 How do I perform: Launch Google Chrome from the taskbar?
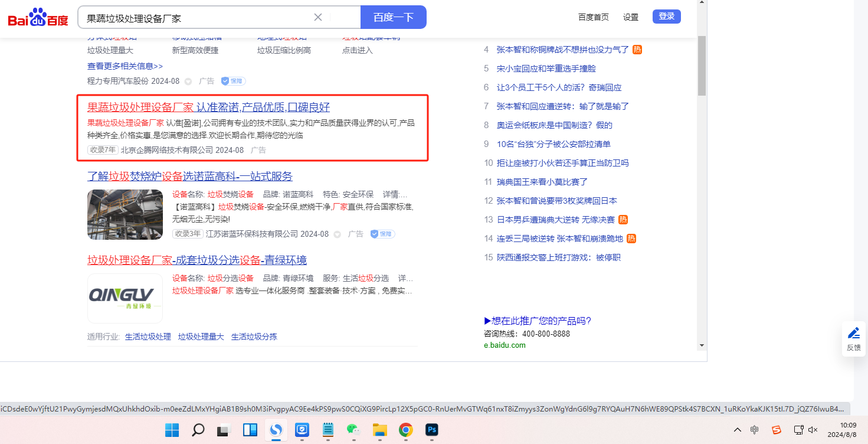click(405, 430)
